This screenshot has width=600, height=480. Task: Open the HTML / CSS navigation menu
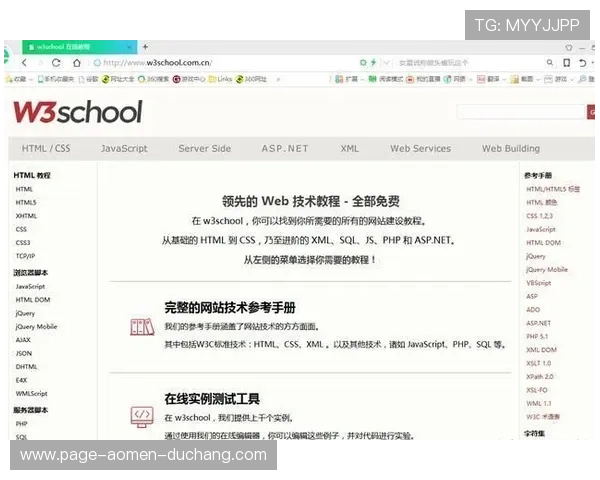coord(46,149)
